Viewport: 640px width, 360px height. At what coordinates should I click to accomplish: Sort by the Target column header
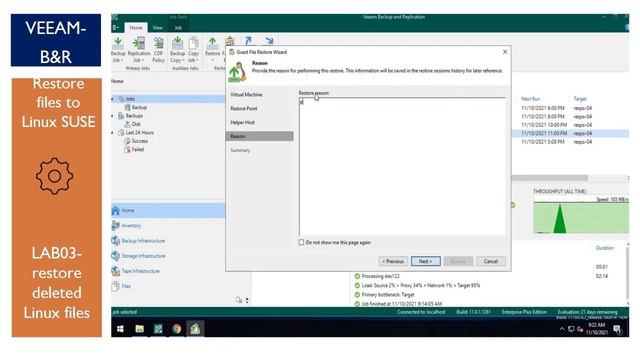point(580,99)
